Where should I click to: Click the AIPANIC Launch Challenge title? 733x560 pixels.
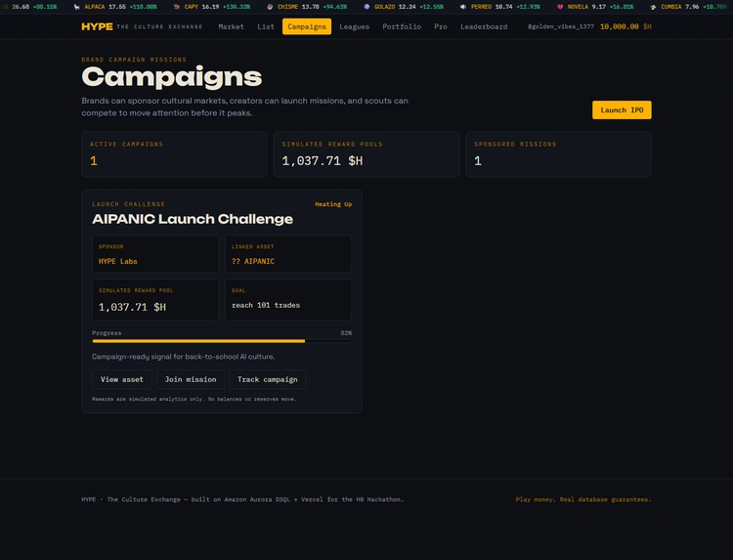click(x=193, y=219)
